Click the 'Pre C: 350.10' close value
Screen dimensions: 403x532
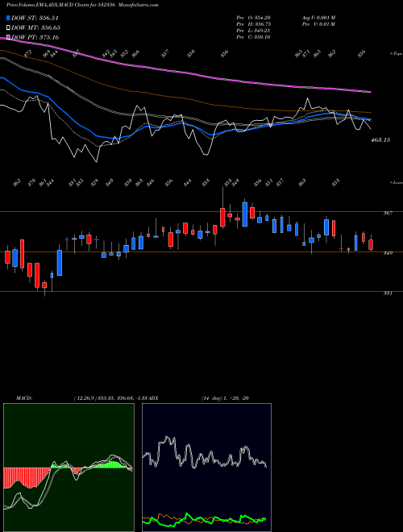253,37
